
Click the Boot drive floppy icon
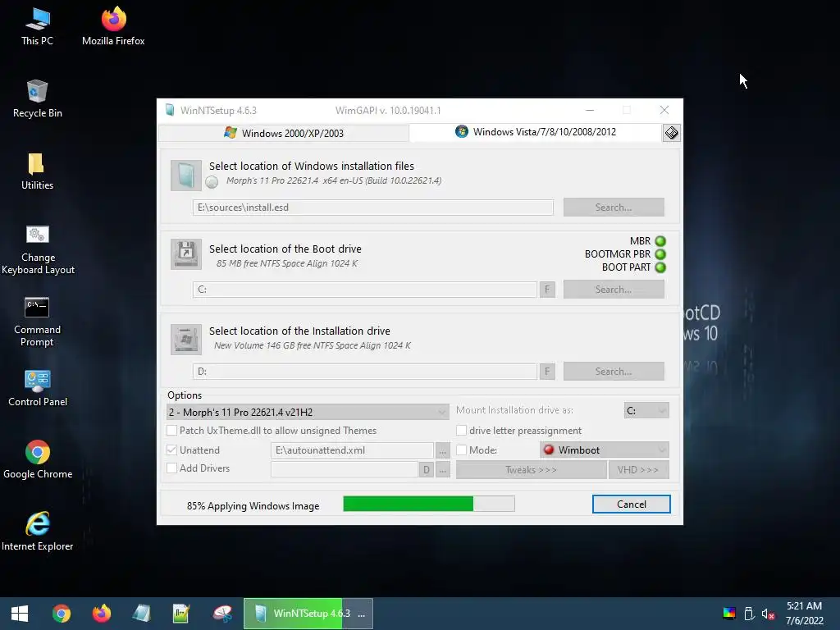[186, 254]
